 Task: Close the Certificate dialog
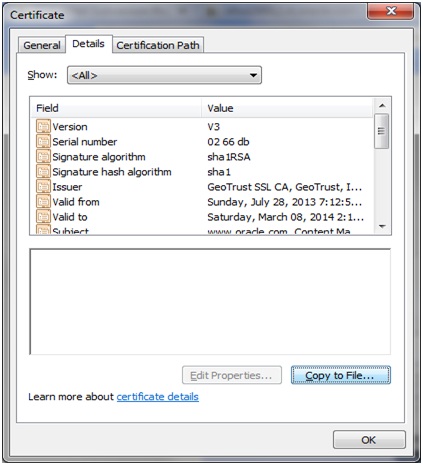[391, 11]
